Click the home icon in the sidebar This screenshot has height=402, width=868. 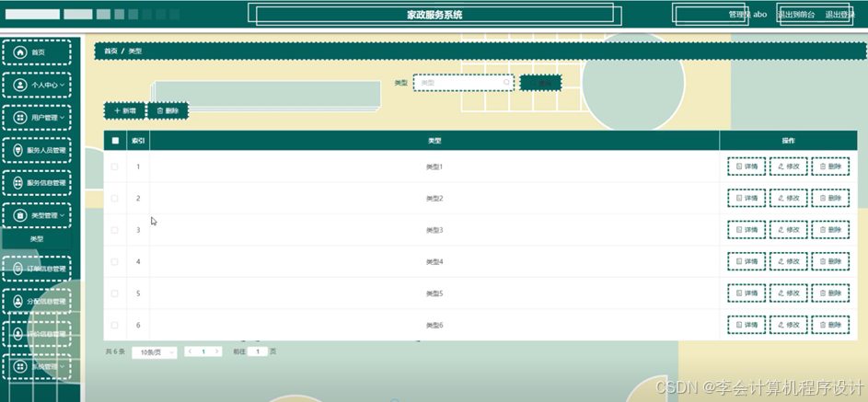(x=20, y=52)
